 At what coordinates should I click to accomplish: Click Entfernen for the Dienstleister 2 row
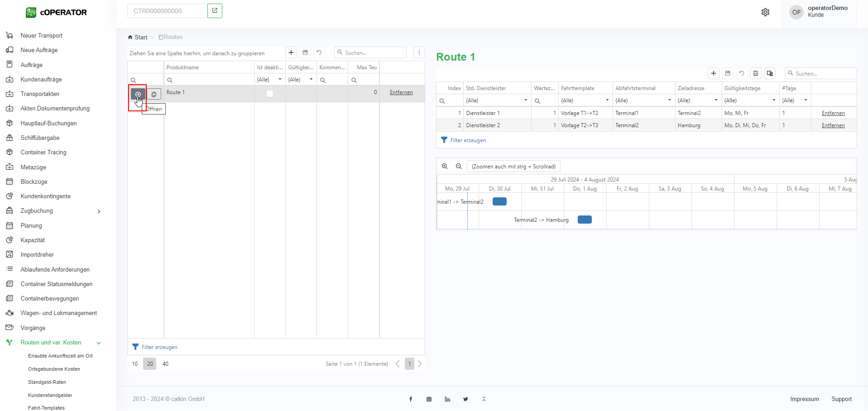(833, 125)
